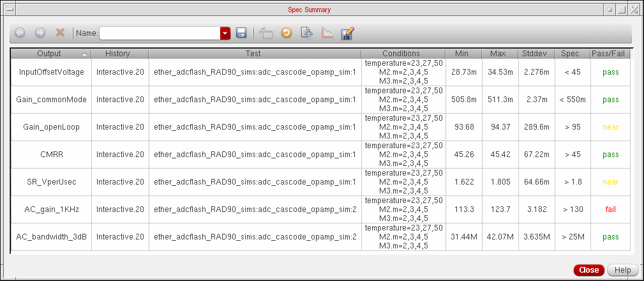Click the Help button

pyautogui.click(x=623, y=270)
